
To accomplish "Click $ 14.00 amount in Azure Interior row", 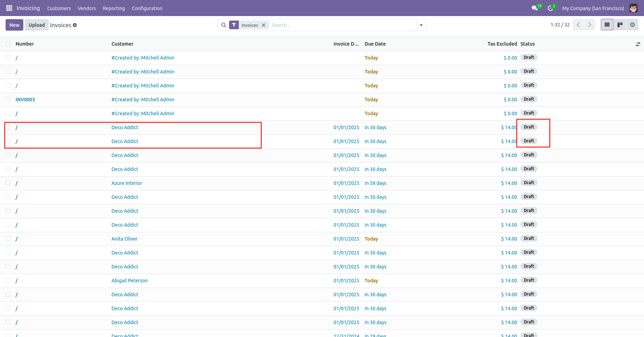I will tap(509, 183).
